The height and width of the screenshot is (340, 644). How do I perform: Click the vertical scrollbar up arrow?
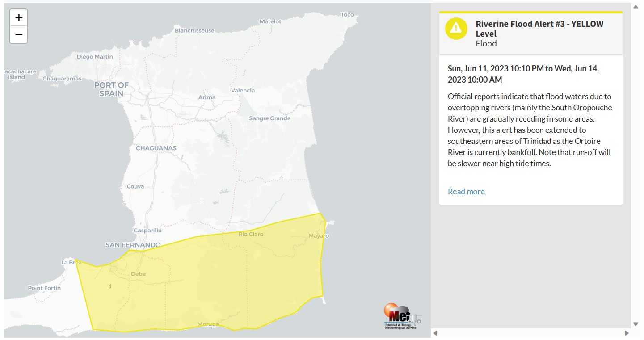[636, 6]
